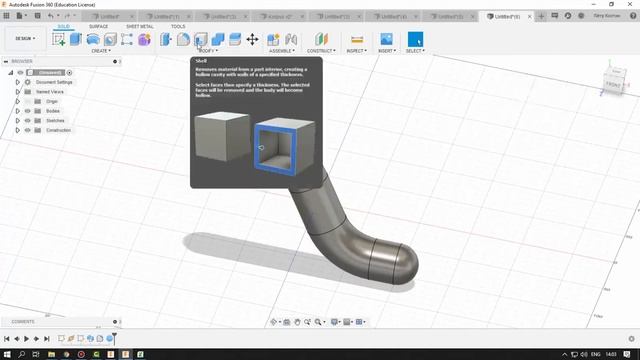Image resolution: width=640 pixels, height=360 pixels.
Task: Open the CREATE dropdown menu
Action: (x=101, y=51)
